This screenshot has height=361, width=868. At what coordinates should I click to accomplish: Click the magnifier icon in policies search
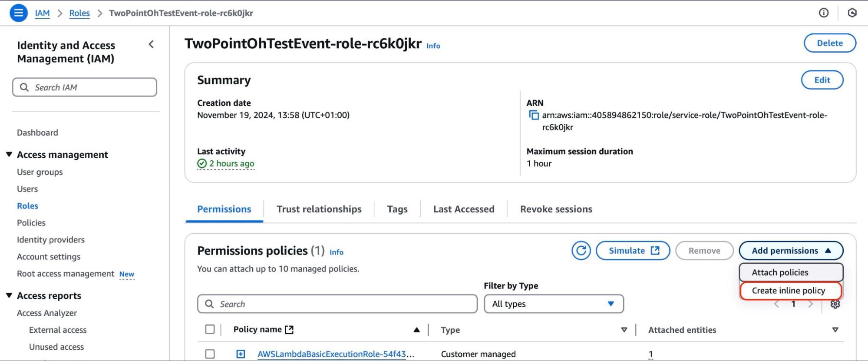[209, 304]
